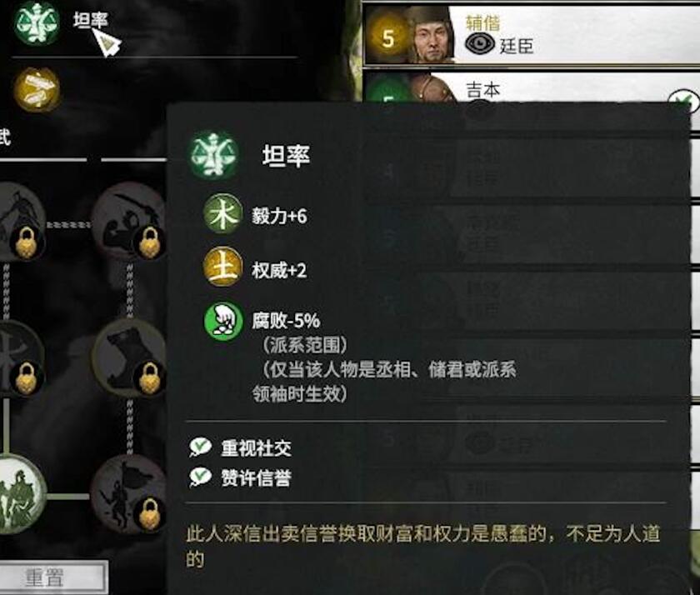
Task: Select the 吉本 character entry
Action: pos(532,87)
